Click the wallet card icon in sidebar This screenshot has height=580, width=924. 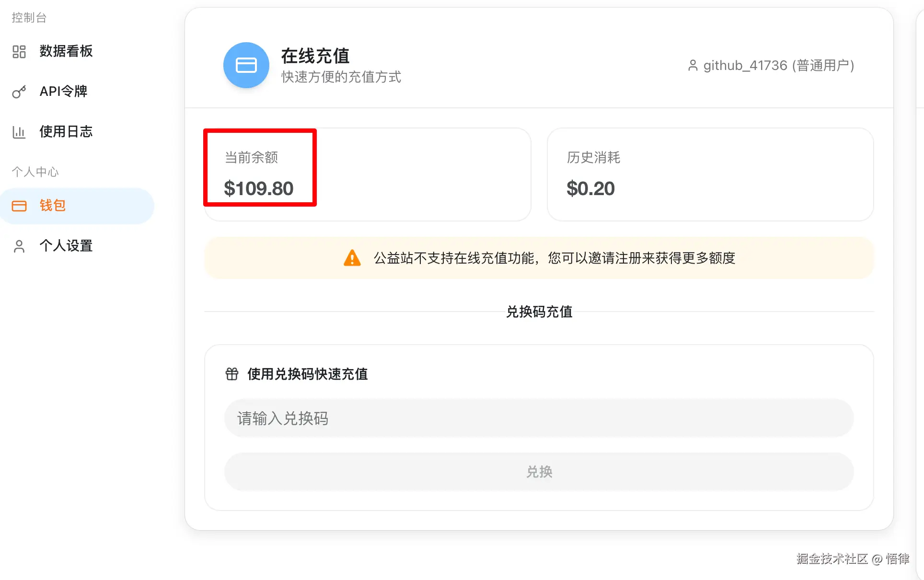[19, 206]
